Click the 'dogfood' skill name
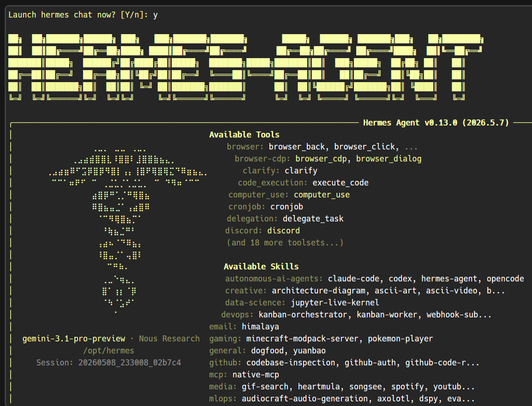This screenshot has width=532, height=406. tap(267, 351)
